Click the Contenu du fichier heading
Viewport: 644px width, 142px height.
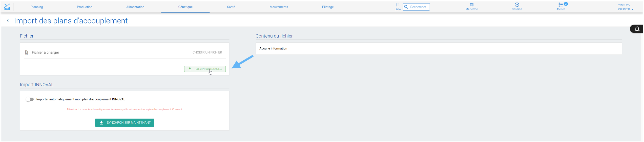[274, 36]
